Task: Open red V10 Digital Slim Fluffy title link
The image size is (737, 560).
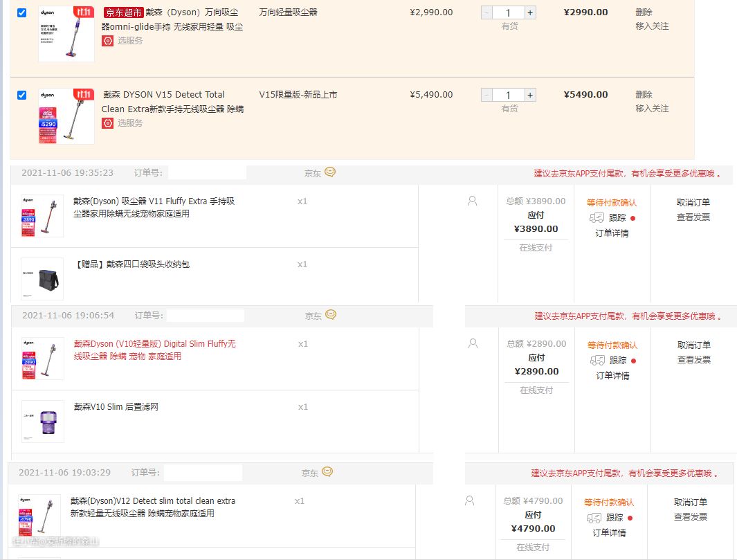Action: (154, 350)
